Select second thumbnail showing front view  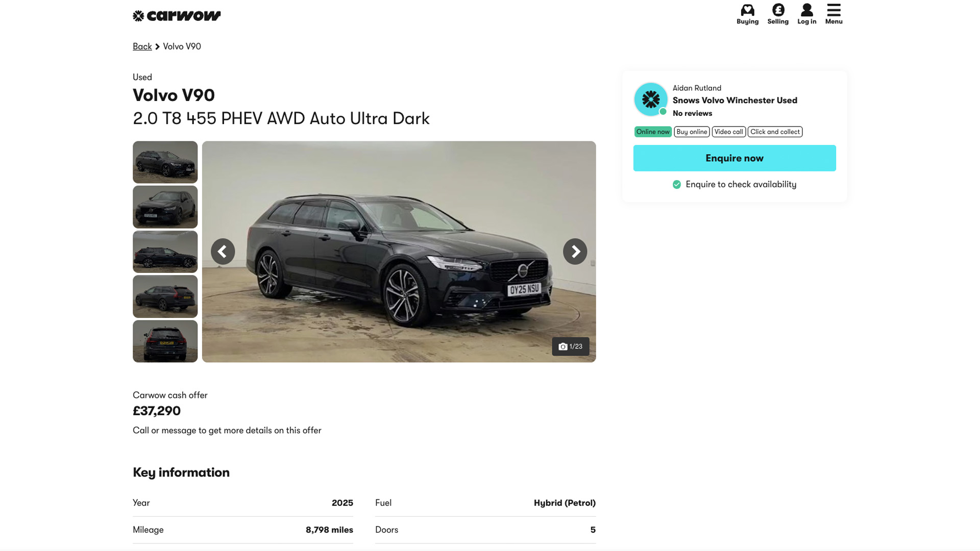(x=165, y=207)
